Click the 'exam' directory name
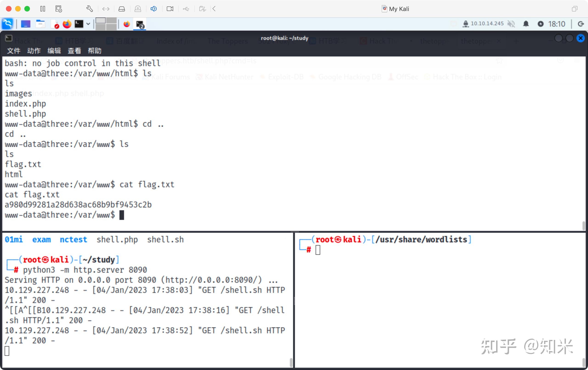The width and height of the screenshot is (588, 370). click(x=42, y=239)
